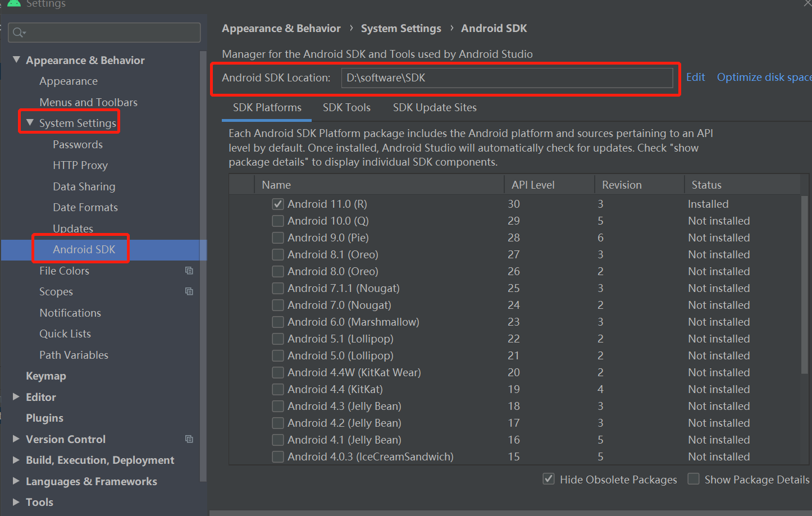This screenshot has height=516, width=812.
Task: Expand the Version Control section arrow
Action: pyautogui.click(x=16, y=439)
